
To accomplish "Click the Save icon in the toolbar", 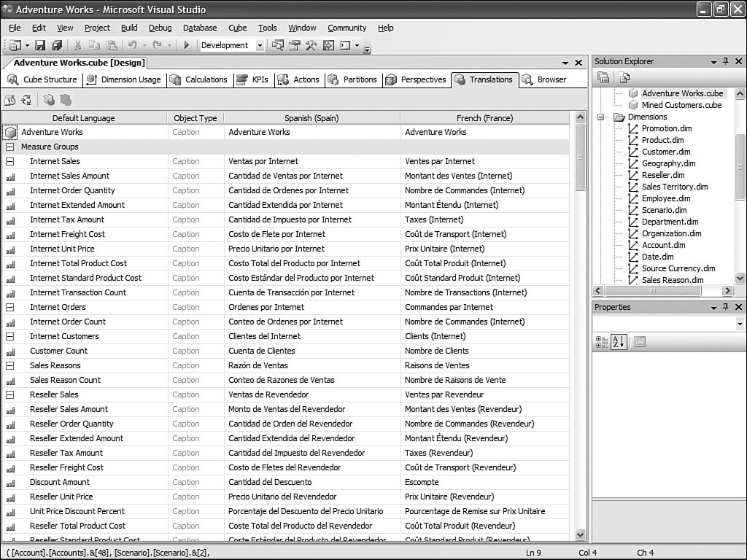I will [41, 45].
